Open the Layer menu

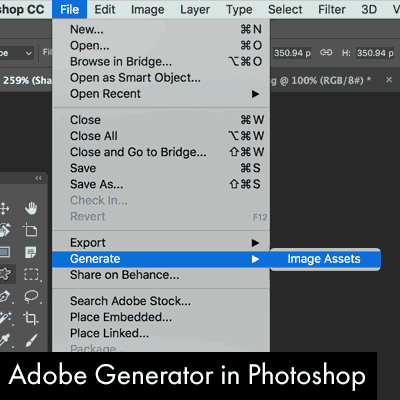click(x=195, y=9)
